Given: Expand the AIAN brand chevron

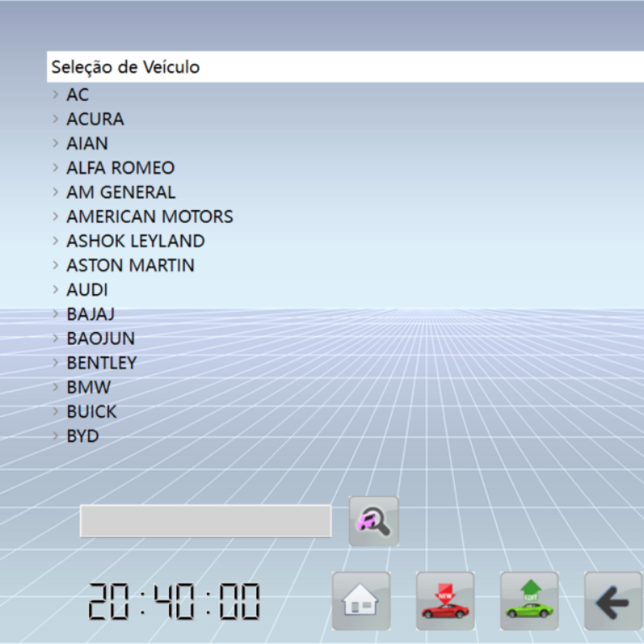Looking at the screenshot, I should coord(55,143).
